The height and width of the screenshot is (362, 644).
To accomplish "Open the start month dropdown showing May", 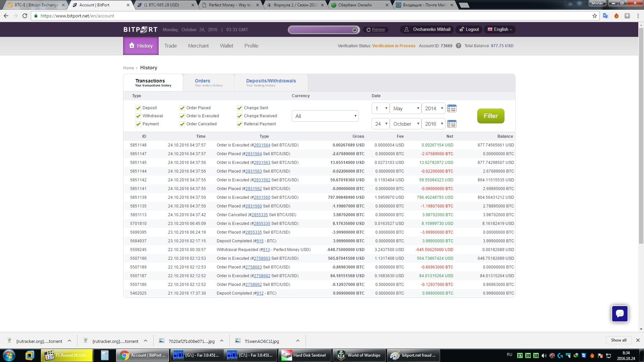I will (x=406, y=108).
